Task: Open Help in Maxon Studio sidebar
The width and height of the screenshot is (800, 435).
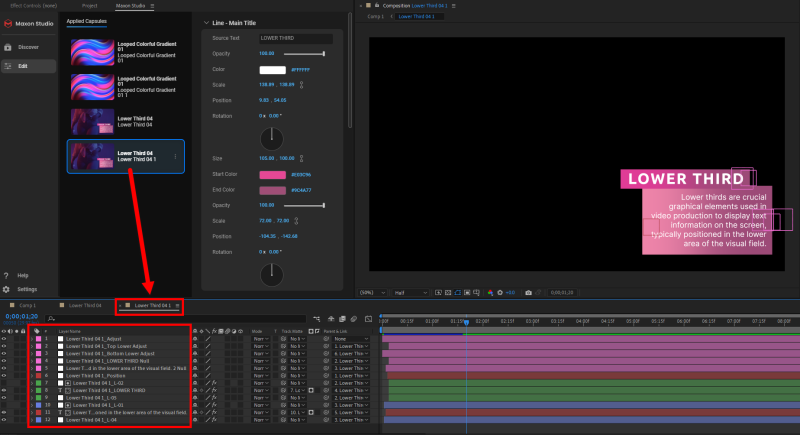Action: (22, 275)
